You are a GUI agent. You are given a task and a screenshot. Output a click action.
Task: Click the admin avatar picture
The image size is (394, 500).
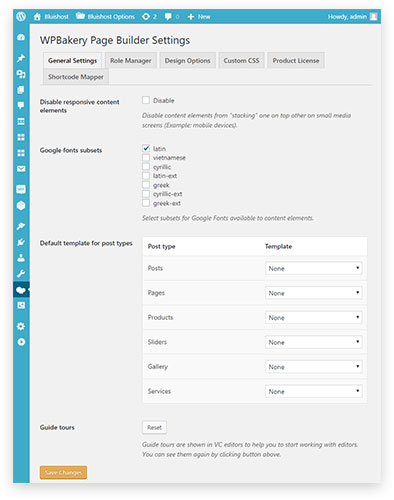point(373,16)
